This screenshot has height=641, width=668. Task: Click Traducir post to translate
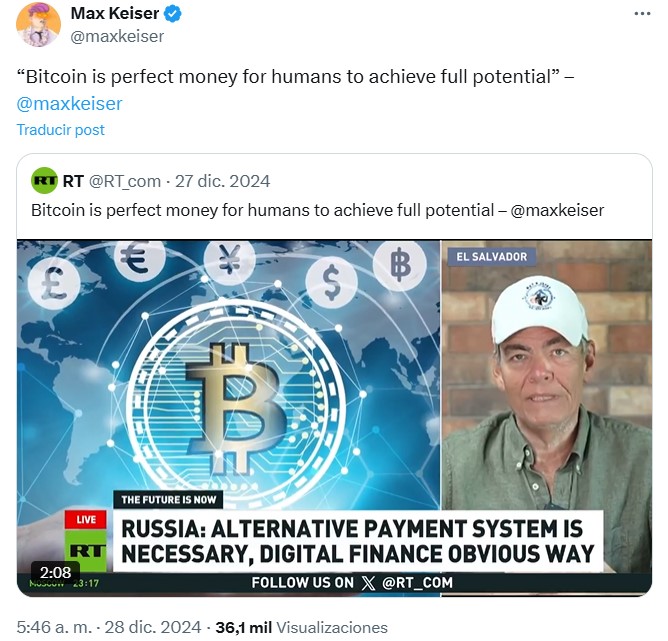(x=60, y=129)
